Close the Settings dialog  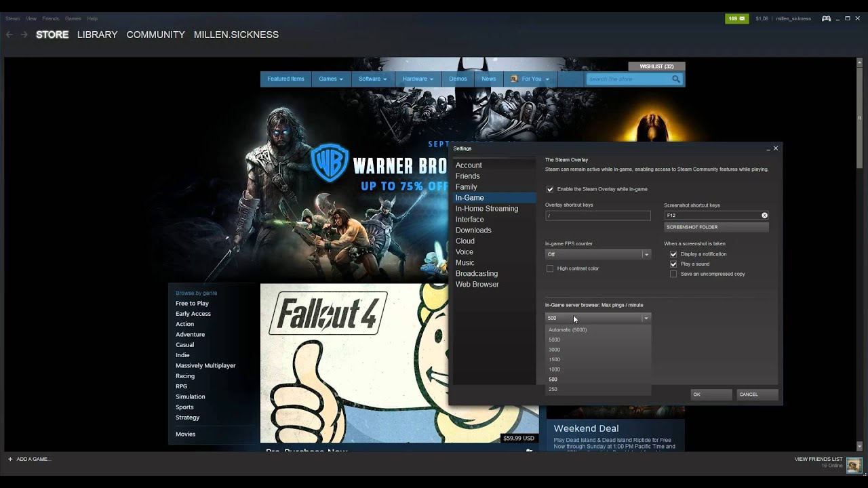click(776, 148)
